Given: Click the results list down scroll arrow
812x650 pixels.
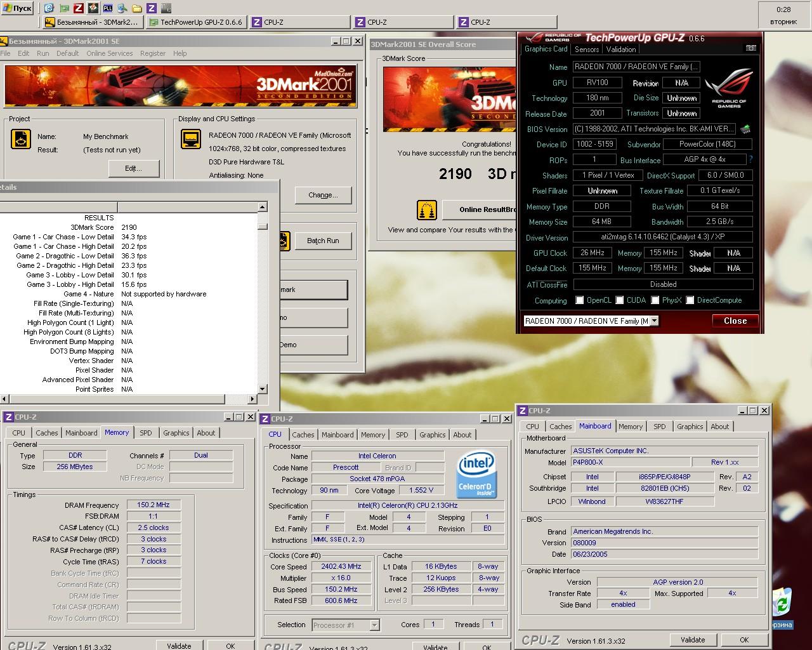Looking at the screenshot, I should coord(263,389).
